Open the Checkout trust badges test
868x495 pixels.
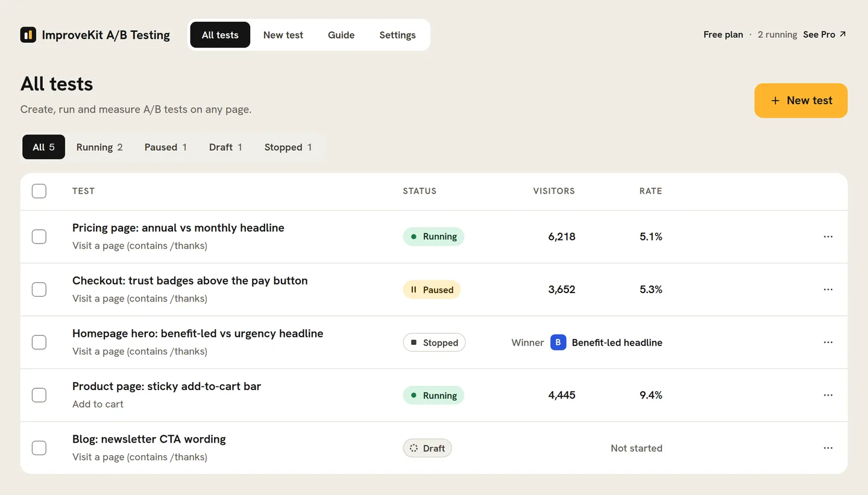[x=190, y=281]
